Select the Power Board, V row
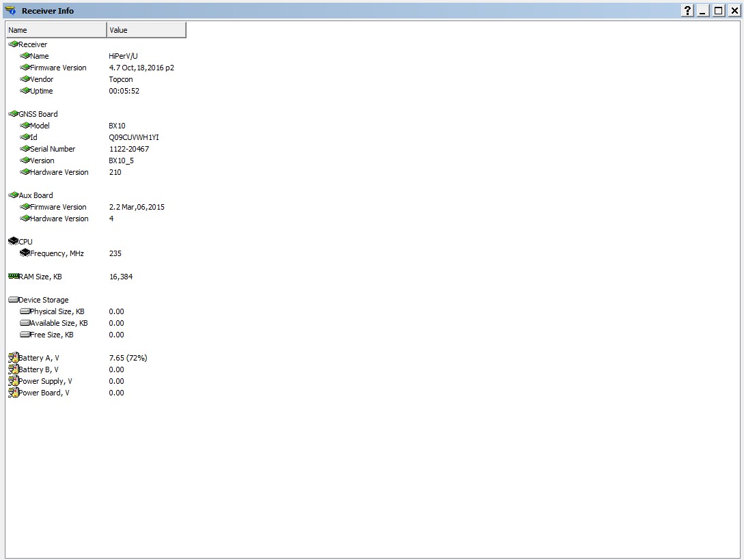The image size is (744, 560). coord(44,393)
